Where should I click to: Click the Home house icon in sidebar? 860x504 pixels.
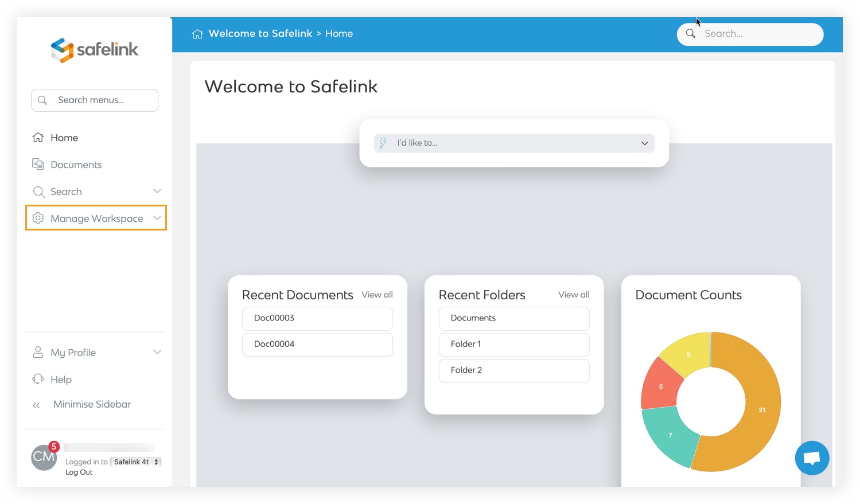point(38,138)
